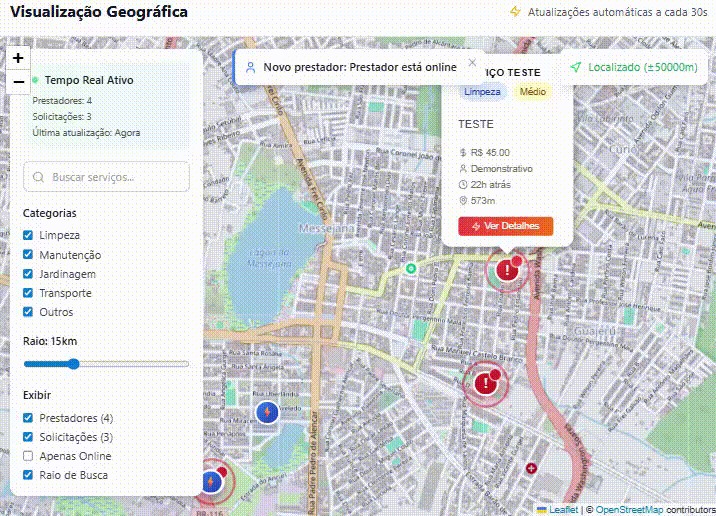The height and width of the screenshot is (516, 716).
Task: Click the location arrow icon beside 'Localizado'
Action: 575,67
